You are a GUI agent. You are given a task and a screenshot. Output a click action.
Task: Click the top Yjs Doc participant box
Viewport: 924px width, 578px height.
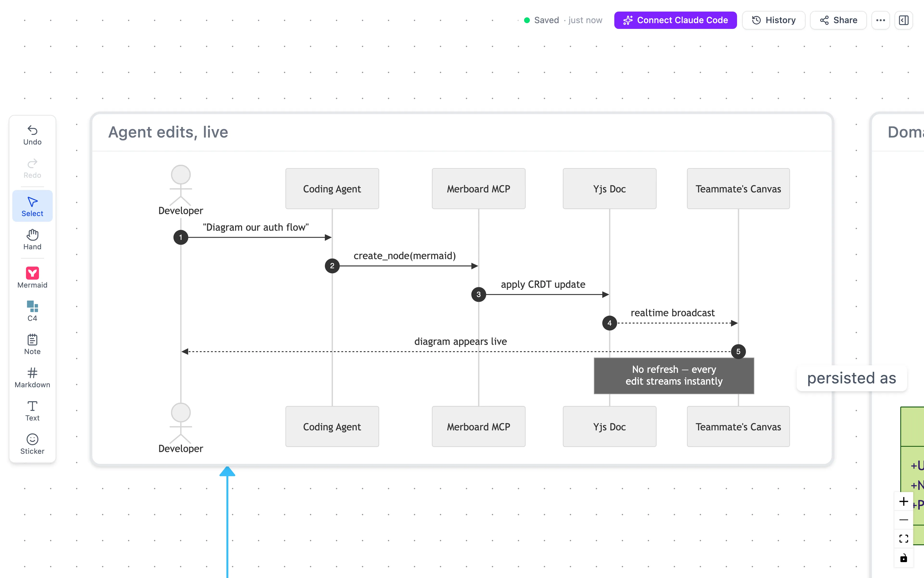coord(609,189)
